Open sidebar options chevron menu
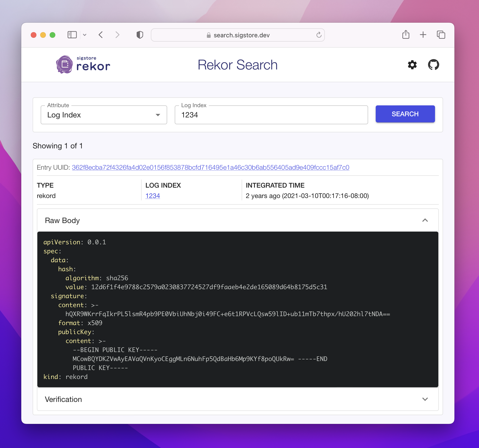This screenshot has height=448, width=479. pos(85,35)
